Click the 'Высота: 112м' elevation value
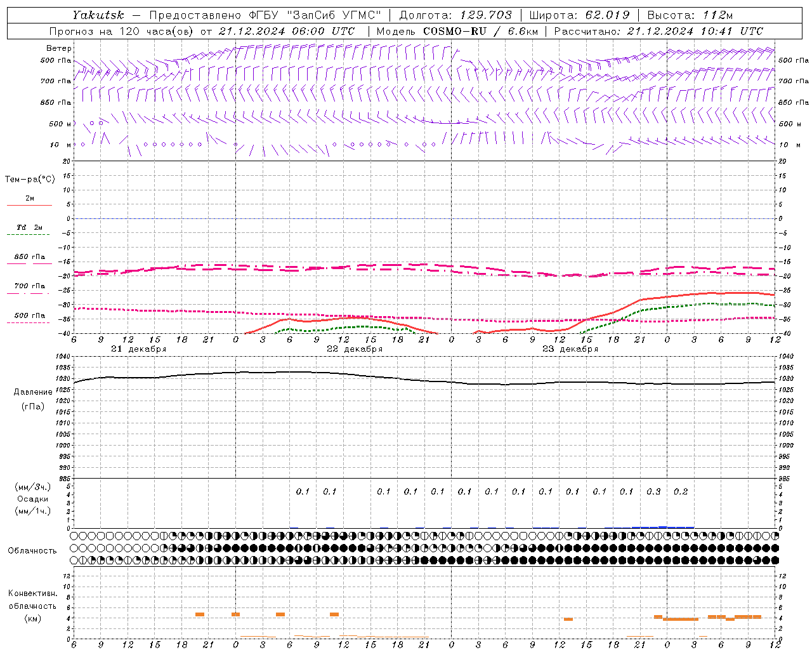The height and width of the screenshot is (650, 812). tap(690, 15)
